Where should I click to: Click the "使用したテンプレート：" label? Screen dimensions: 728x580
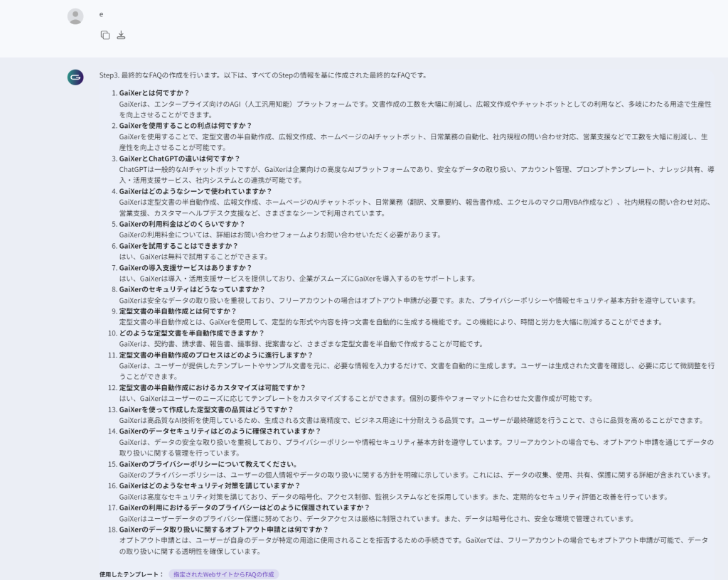coord(132,574)
